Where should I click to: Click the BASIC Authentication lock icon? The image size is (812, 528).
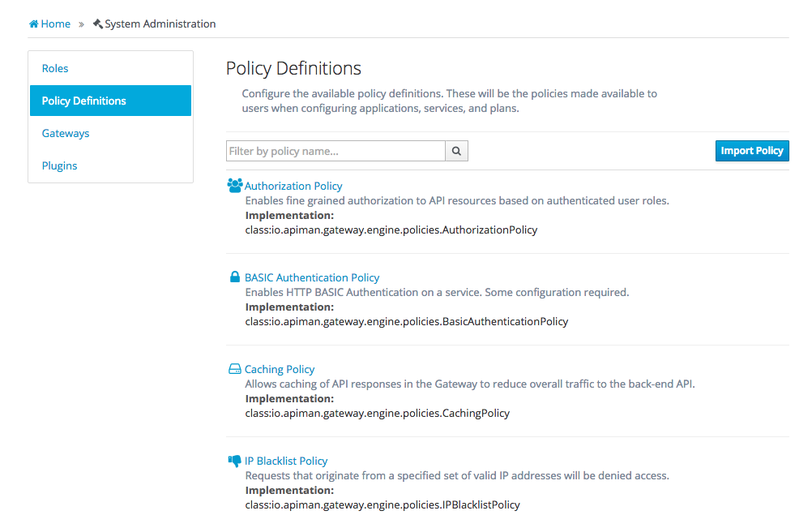(235, 277)
